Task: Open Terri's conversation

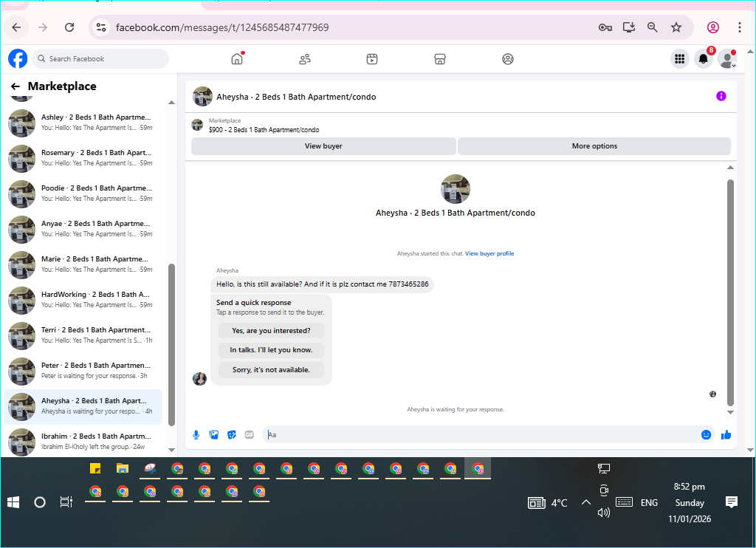Action: tap(83, 335)
